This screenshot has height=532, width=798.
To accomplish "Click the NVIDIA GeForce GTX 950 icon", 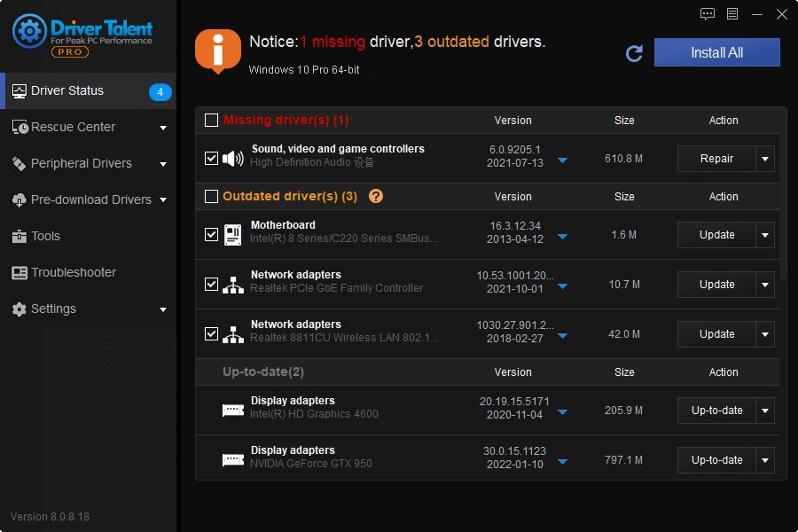I will tap(232, 460).
